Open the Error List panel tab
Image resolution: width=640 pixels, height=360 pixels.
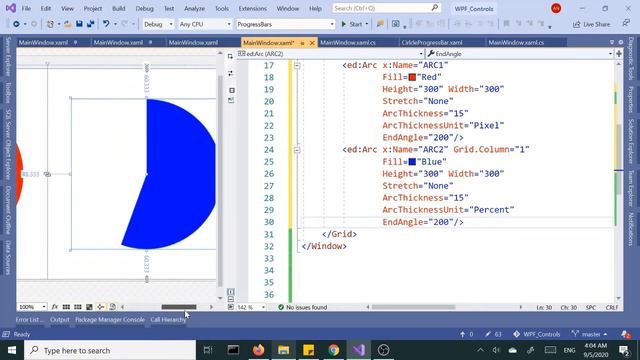pyautogui.click(x=29, y=320)
